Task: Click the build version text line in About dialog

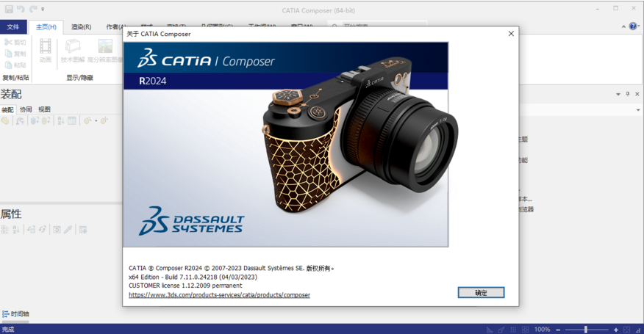Action: tap(193, 277)
